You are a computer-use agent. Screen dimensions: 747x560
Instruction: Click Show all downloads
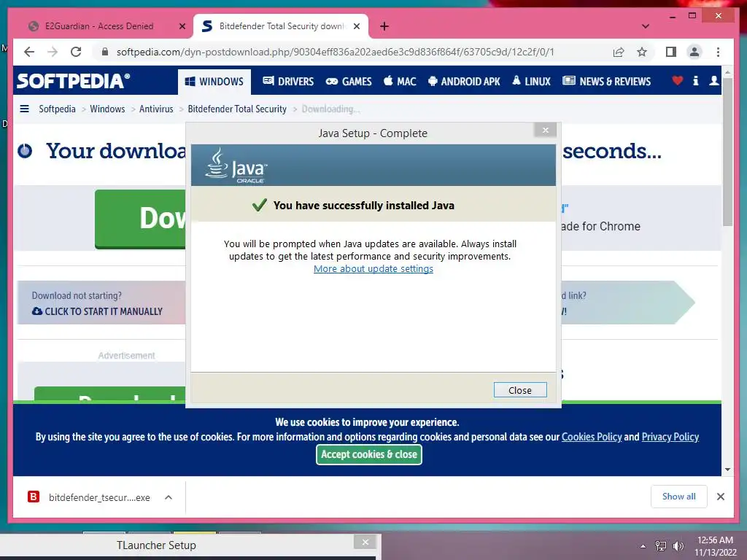pos(679,497)
